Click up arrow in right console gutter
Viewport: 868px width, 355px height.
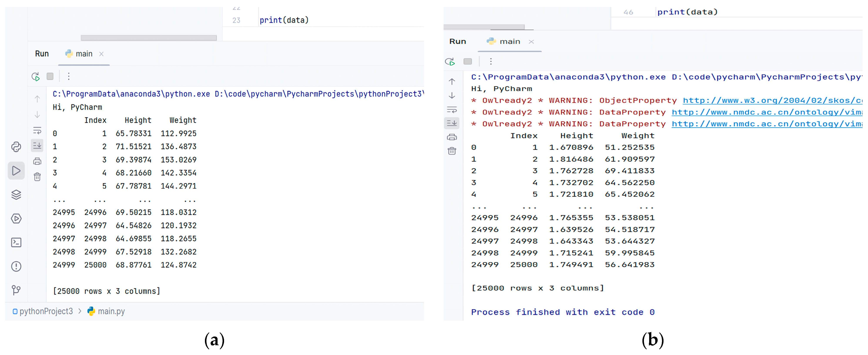coord(452,82)
